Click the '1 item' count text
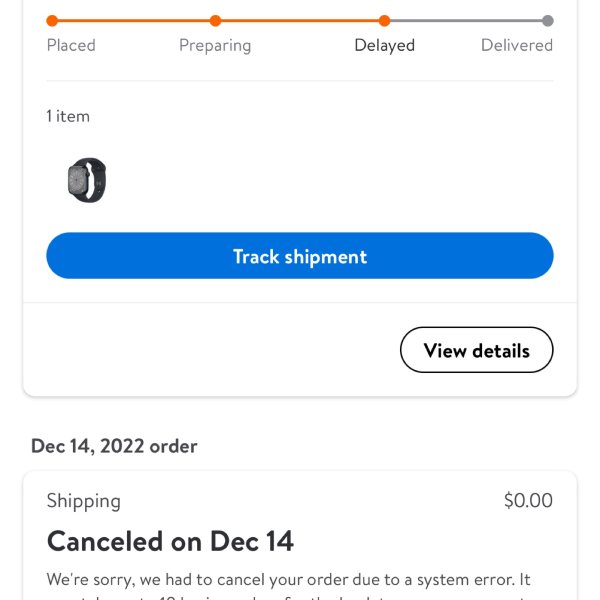The height and width of the screenshot is (600, 600). coord(68,116)
